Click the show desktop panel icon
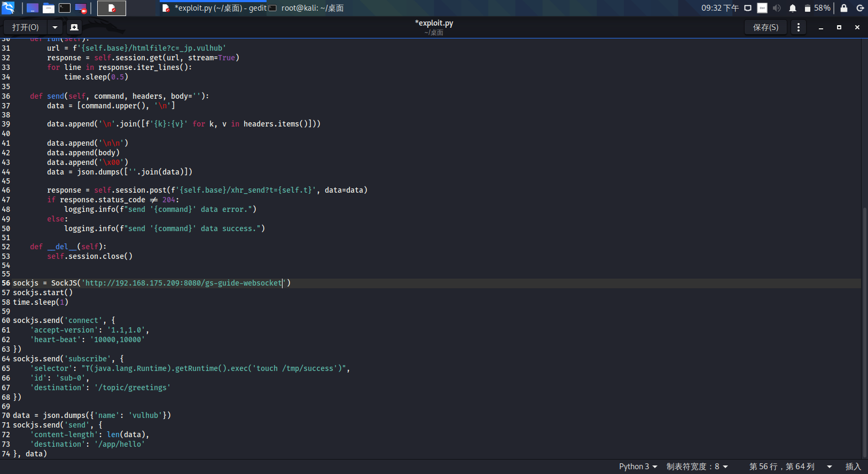This screenshot has height=474, width=868. (33, 8)
